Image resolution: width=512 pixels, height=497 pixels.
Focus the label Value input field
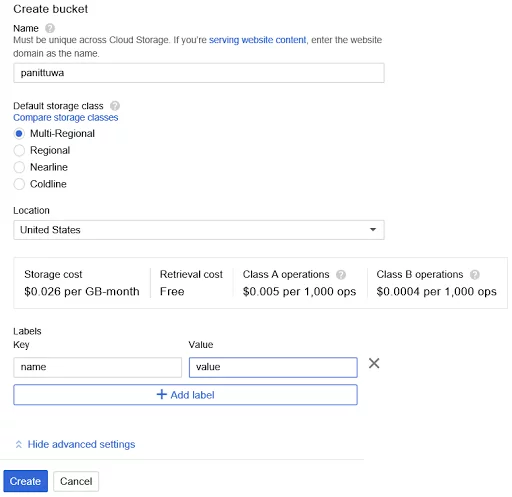coord(273,367)
